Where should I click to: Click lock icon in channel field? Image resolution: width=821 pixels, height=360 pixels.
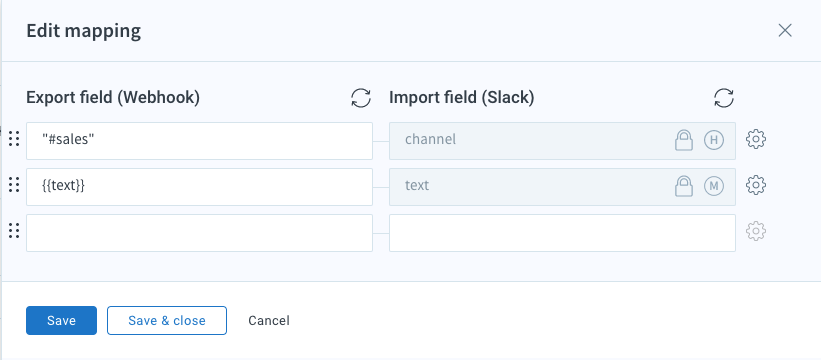(x=683, y=140)
